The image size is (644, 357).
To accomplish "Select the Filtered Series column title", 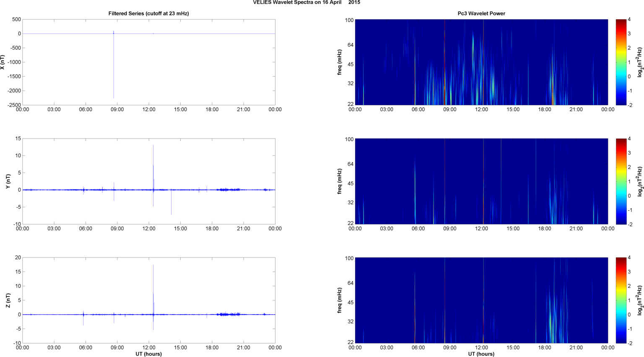I will coord(148,13).
